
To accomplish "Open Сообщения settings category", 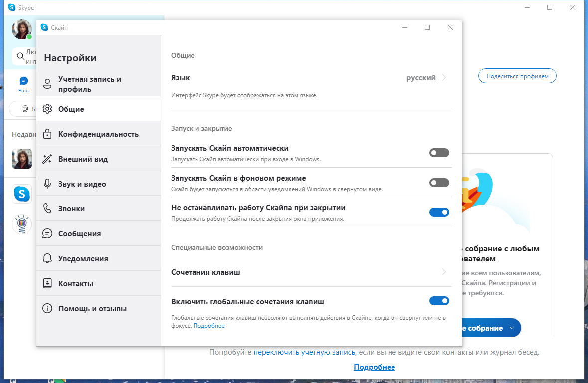I will (99, 234).
